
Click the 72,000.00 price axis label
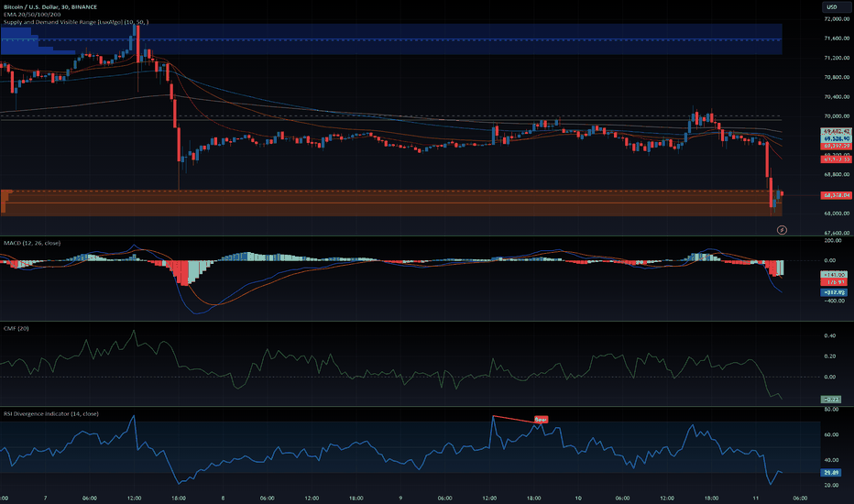point(838,18)
